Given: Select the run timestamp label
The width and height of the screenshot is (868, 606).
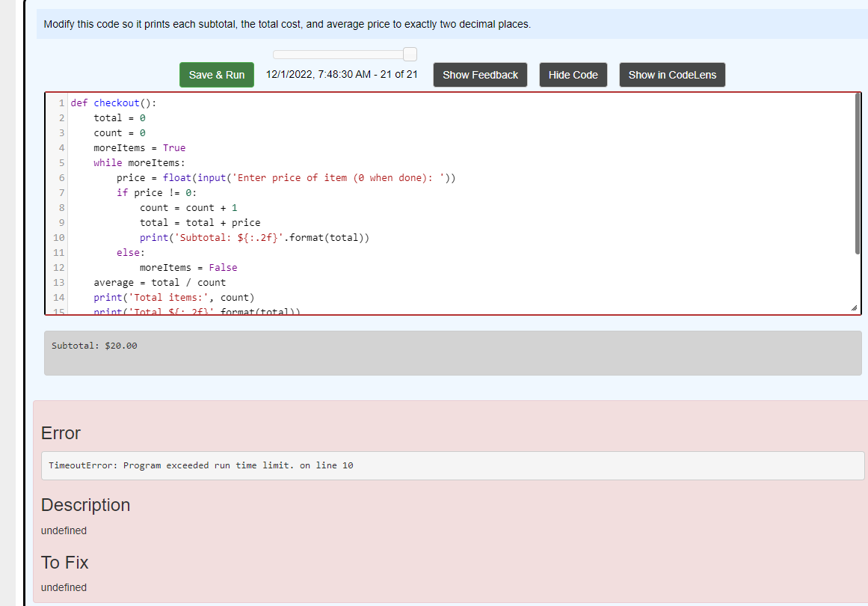Looking at the screenshot, I should [x=343, y=75].
